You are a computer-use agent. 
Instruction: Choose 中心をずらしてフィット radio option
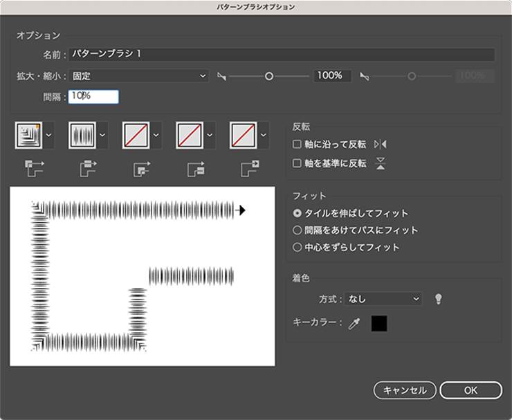[x=298, y=247]
